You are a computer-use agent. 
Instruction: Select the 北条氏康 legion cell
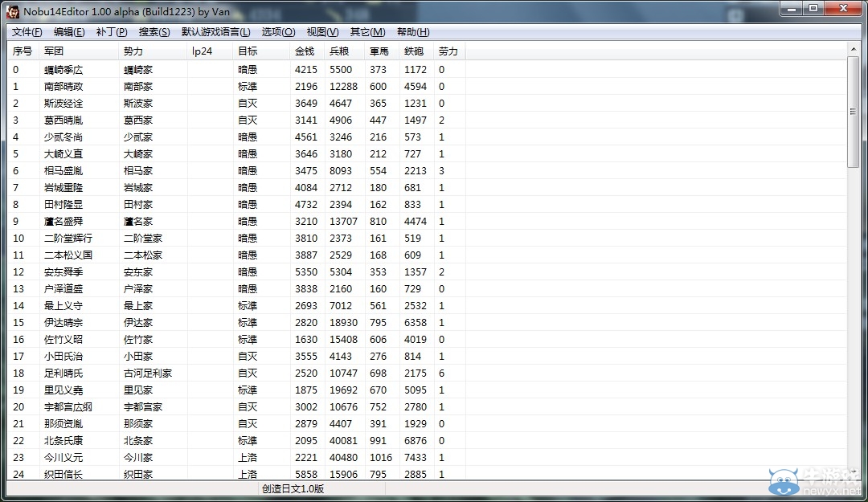click(63, 441)
